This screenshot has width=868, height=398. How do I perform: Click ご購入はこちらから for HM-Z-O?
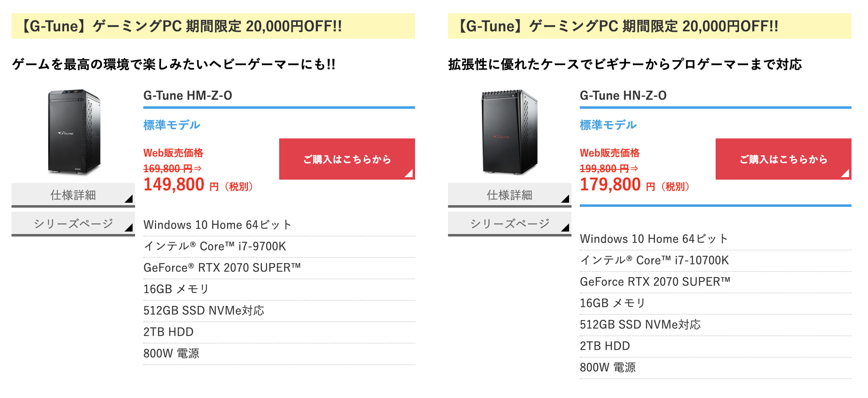[347, 159]
